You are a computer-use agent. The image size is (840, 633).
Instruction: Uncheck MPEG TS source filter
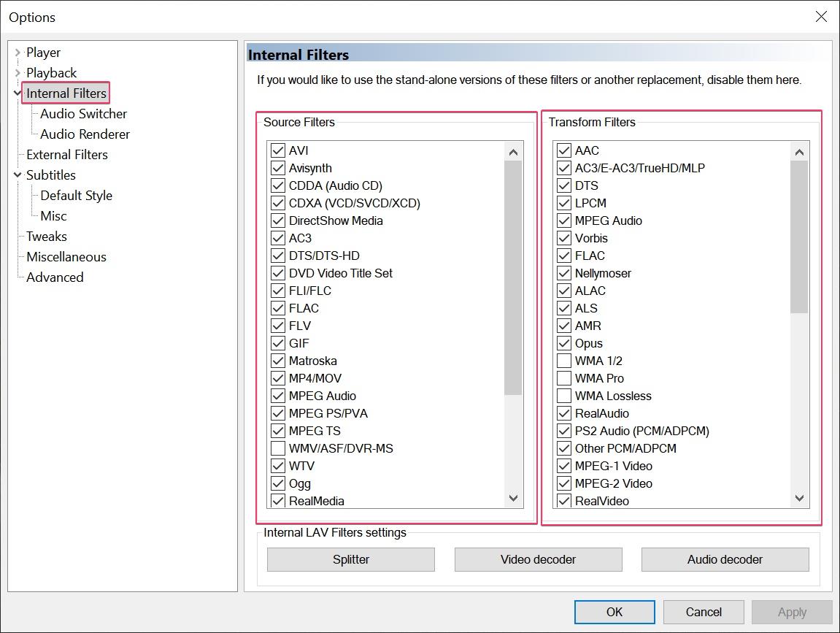point(277,431)
